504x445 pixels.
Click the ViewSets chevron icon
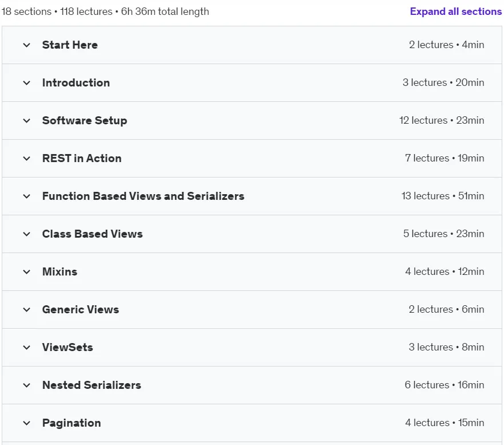[27, 348]
